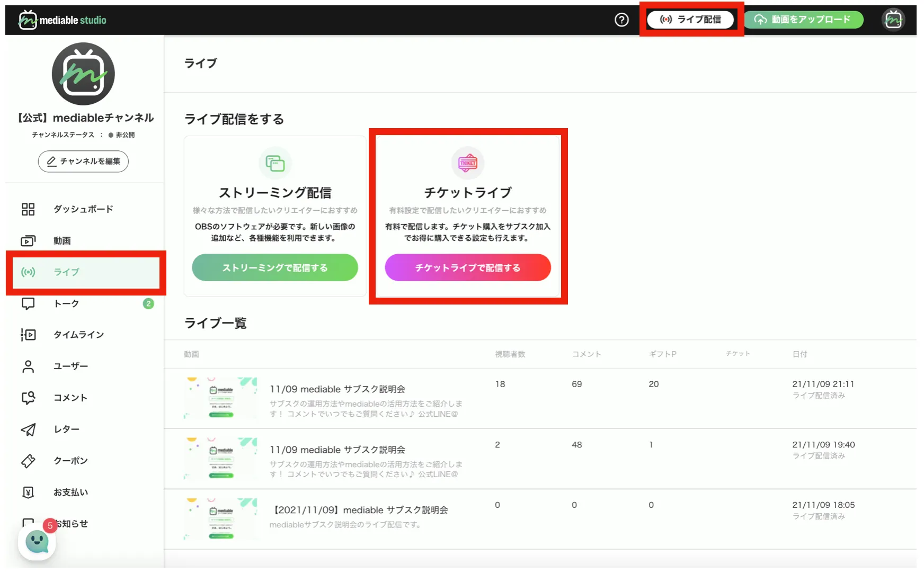Click チケットライブで配信する button

pyautogui.click(x=468, y=267)
